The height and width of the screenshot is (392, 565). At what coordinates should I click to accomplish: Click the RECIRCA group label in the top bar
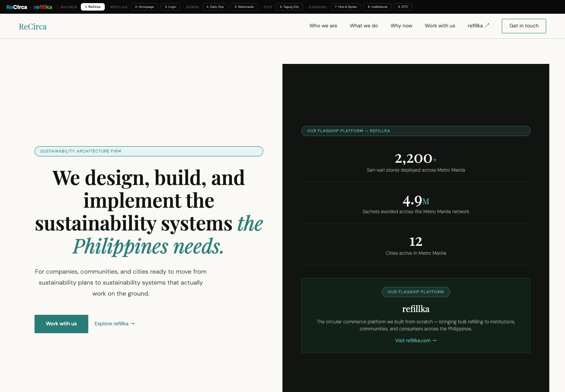tap(69, 7)
